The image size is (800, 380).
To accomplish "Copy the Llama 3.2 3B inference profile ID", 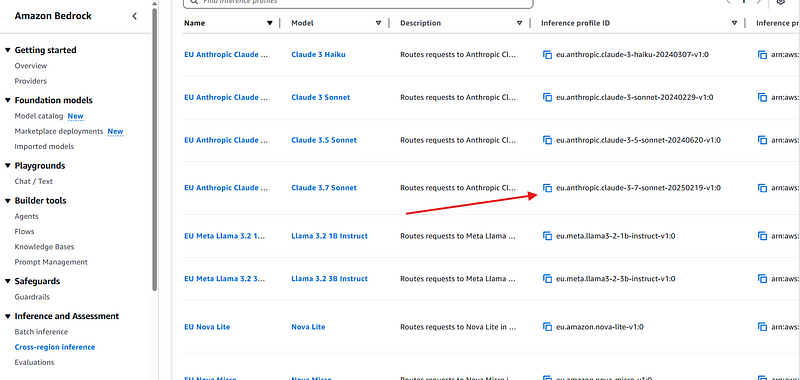I will tap(547, 278).
